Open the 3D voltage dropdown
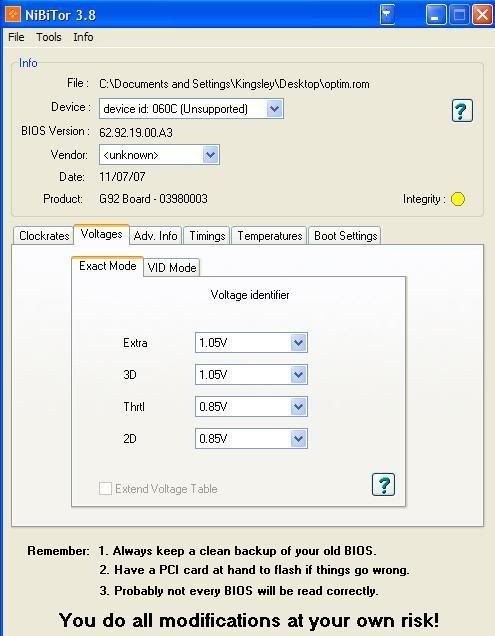495x636 pixels. pos(298,374)
